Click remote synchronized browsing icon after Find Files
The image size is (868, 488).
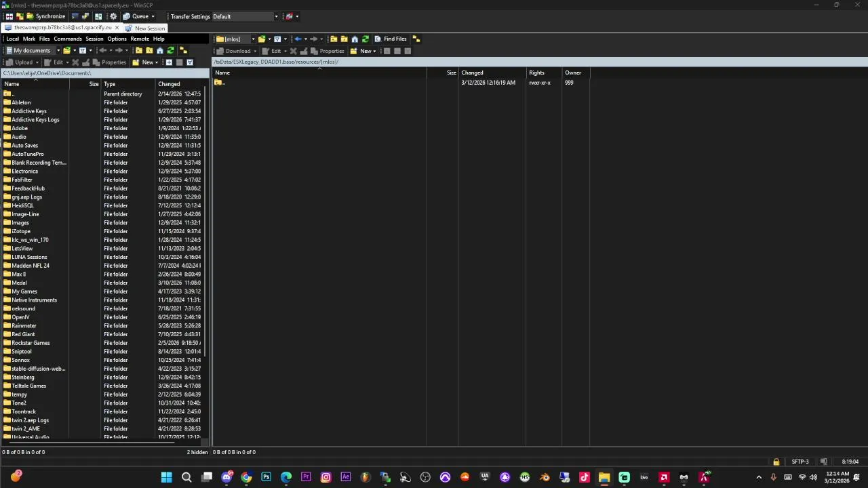pos(416,39)
